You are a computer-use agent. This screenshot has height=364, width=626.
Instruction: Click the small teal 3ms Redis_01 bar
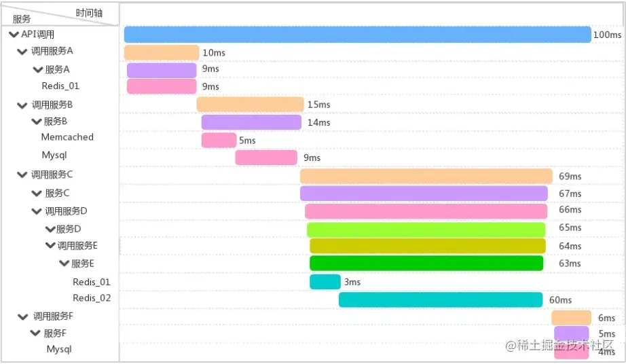point(325,282)
